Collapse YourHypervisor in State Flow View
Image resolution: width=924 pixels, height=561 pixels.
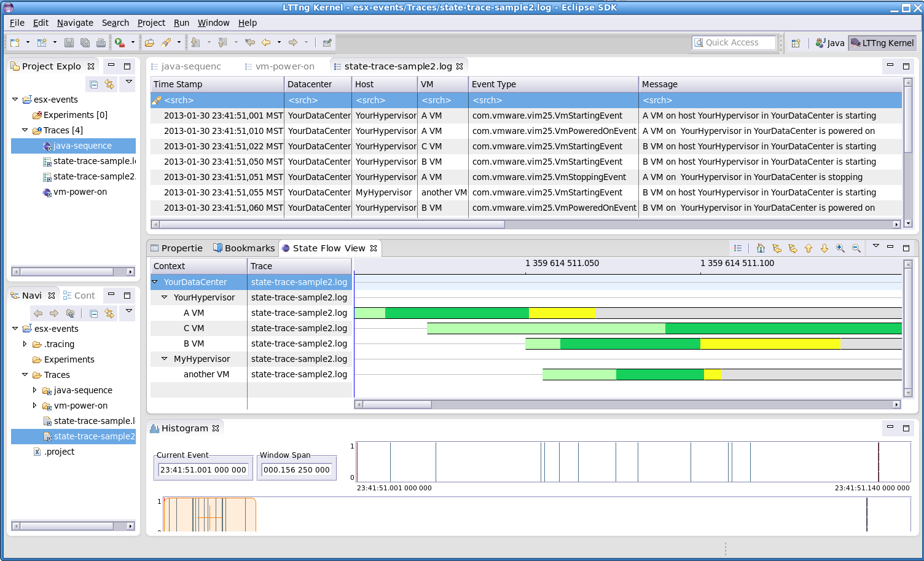(165, 297)
